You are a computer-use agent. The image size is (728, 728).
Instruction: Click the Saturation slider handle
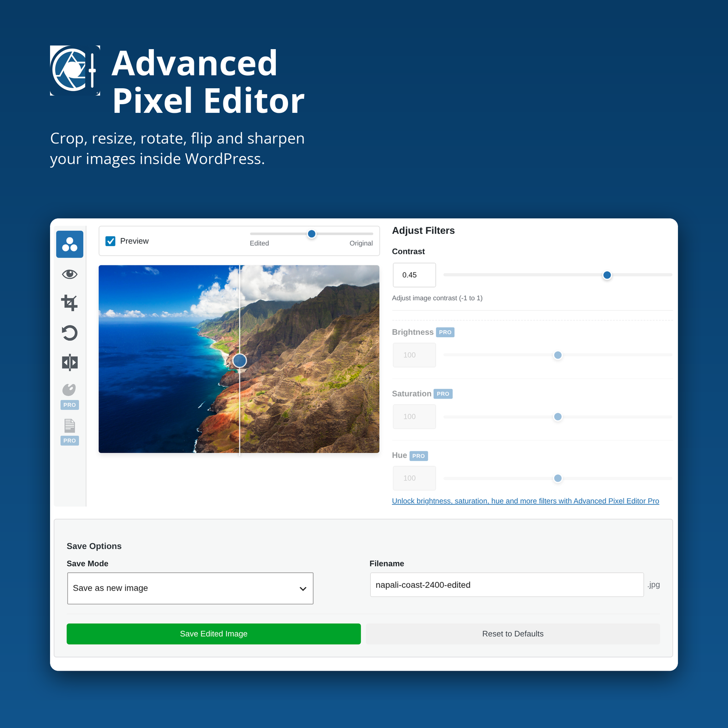558,417
